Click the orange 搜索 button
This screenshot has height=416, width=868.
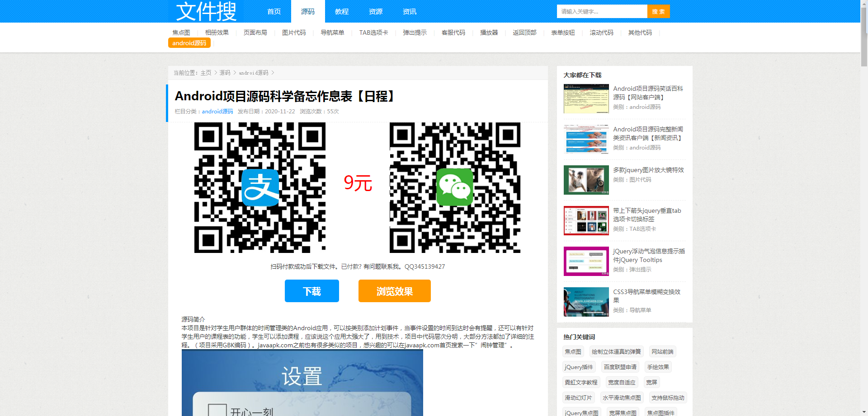(658, 11)
